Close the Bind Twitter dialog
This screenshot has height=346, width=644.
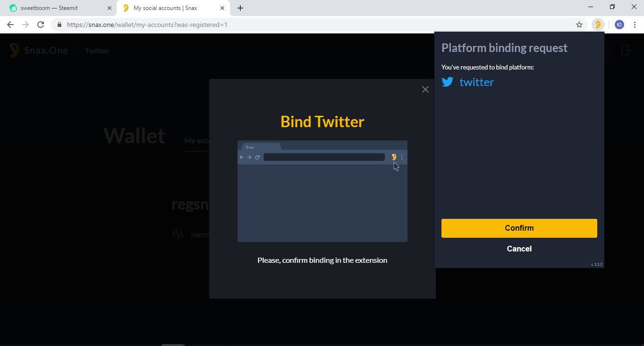pyautogui.click(x=425, y=89)
